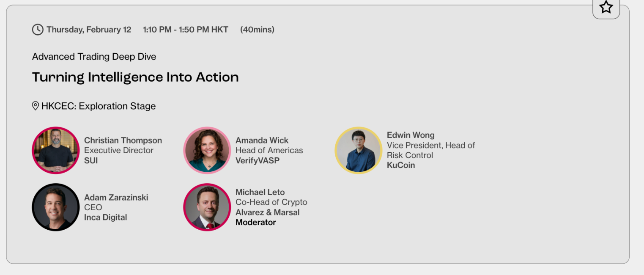
Task: Click the clock icon beside the date
Action: (38, 30)
